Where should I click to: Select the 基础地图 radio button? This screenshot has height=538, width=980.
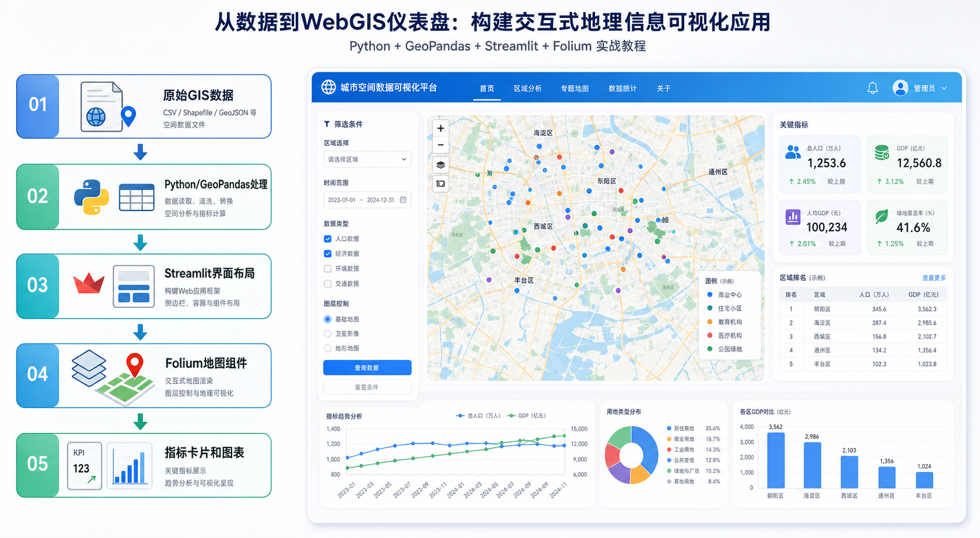tap(328, 319)
